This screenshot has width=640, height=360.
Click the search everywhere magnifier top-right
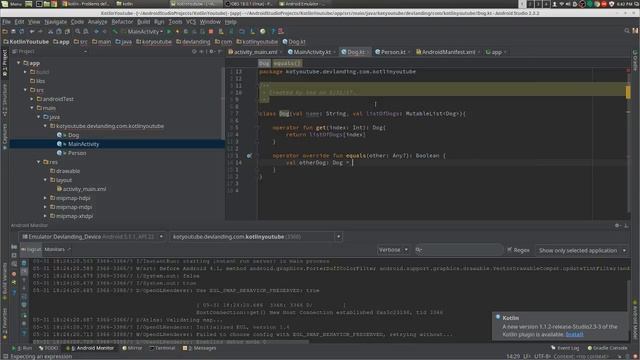click(x=627, y=31)
